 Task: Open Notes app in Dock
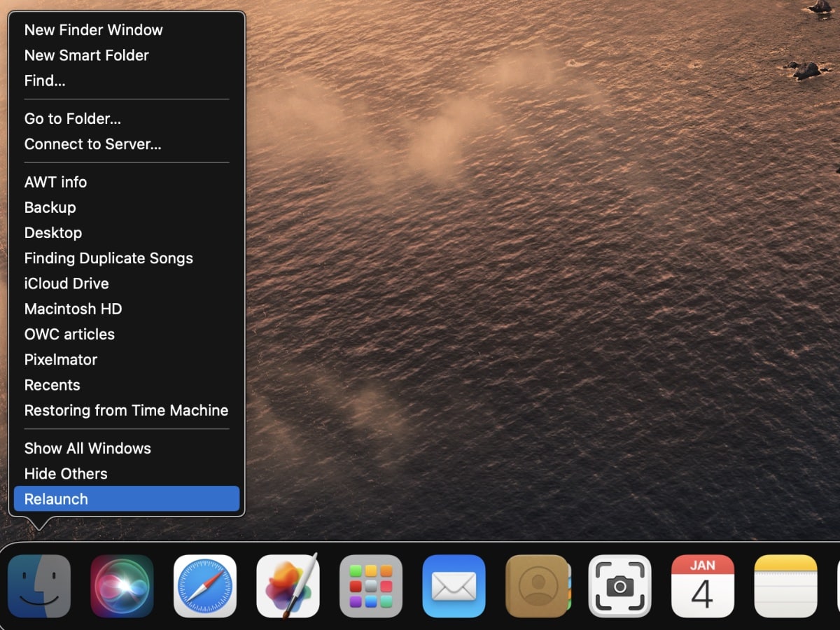[785, 586]
